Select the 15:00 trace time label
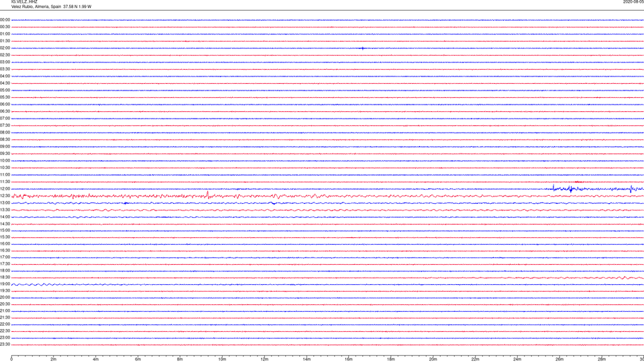The width and height of the screenshot is (644, 362). tap(5, 230)
